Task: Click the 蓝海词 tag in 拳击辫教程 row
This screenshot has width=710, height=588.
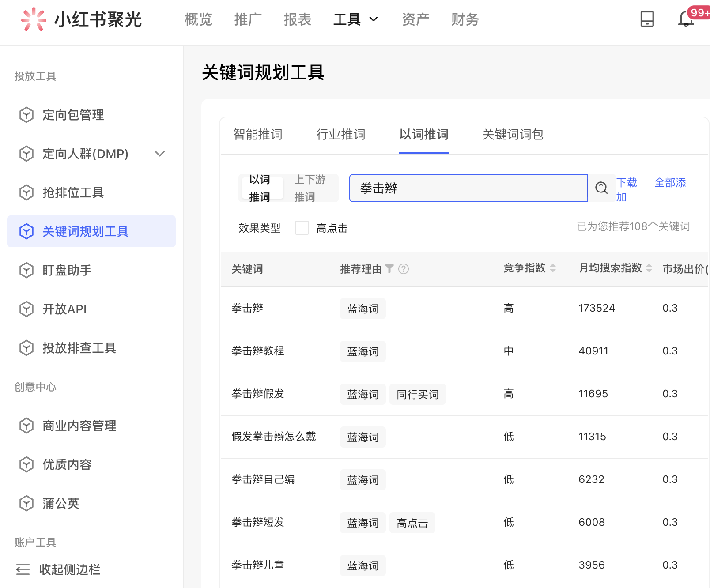Action: (363, 351)
